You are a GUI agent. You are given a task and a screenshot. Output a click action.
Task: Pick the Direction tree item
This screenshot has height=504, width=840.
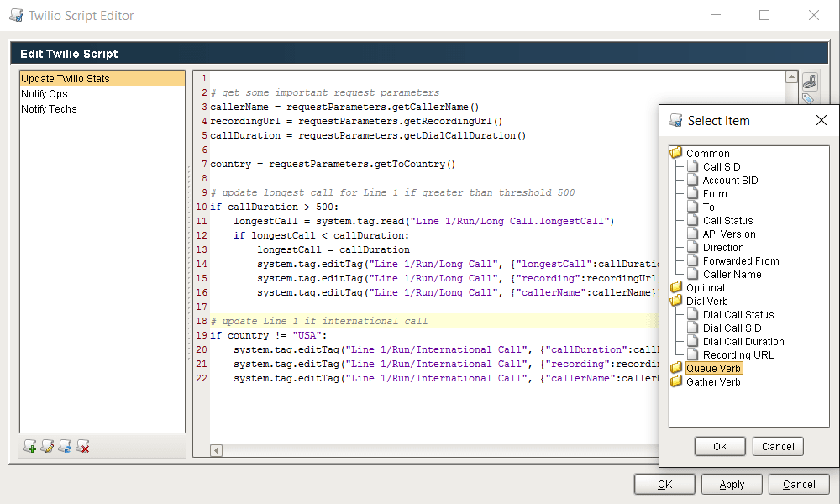(723, 247)
